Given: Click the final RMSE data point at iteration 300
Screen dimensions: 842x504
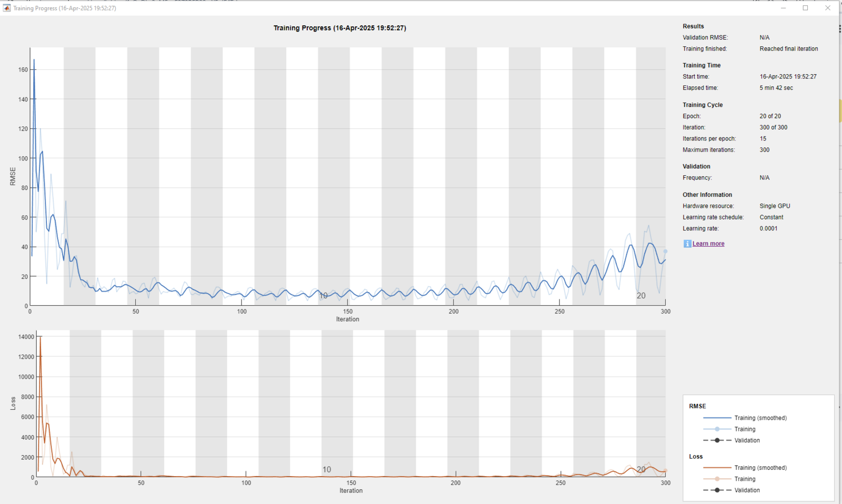Looking at the screenshot, I should coord(665,251).
